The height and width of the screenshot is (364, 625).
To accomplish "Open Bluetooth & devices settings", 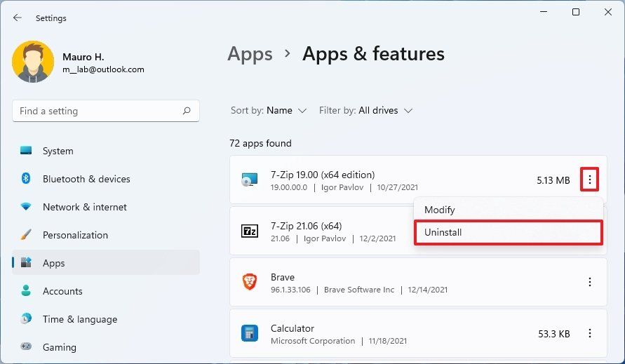I will [x=86, y=179].
